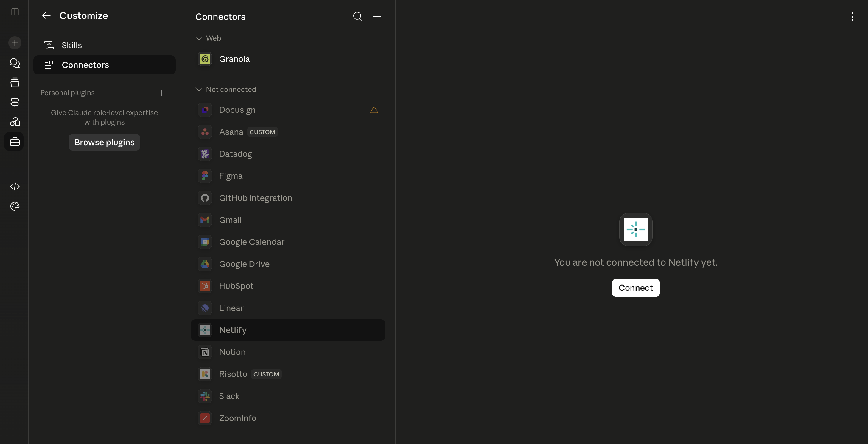Collapse the Web section chevron
The height and width of the screenshot is (444, 868).
point(199,38)
